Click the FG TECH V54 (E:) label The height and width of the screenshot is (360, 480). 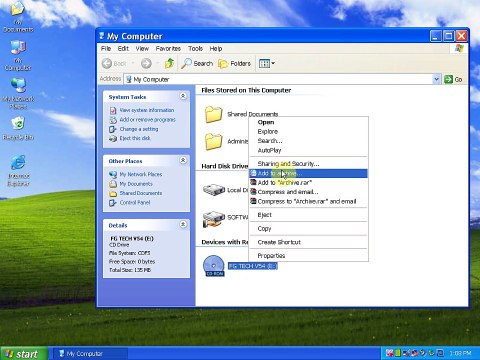(x=253, y=266)
